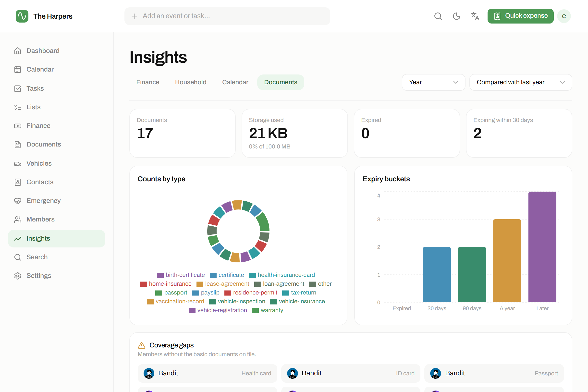This screenshot has width=588, height=392.
Task: Click the Expiring within 30 days card
Action: (519, 133)
